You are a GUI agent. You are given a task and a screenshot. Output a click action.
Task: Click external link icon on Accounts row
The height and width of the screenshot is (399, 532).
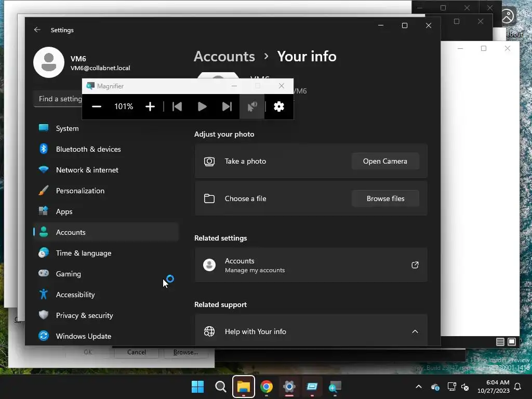(415, 265)
